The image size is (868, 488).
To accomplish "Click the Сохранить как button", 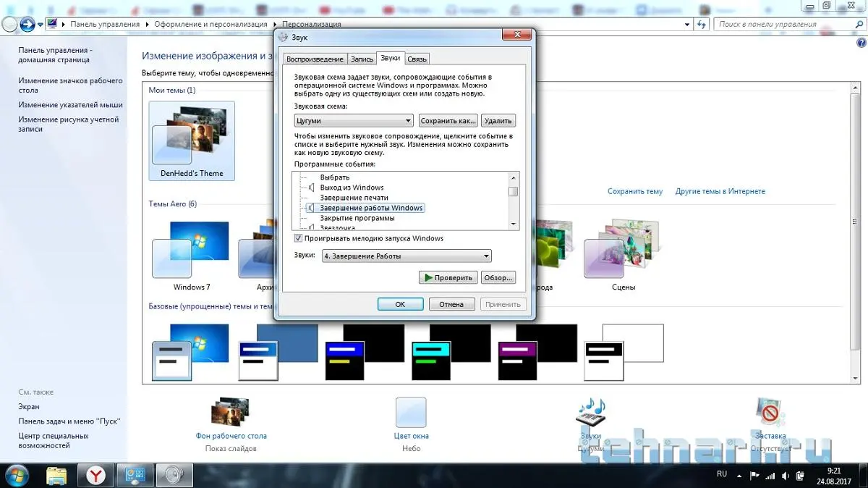I will click(x=448, y=121).
